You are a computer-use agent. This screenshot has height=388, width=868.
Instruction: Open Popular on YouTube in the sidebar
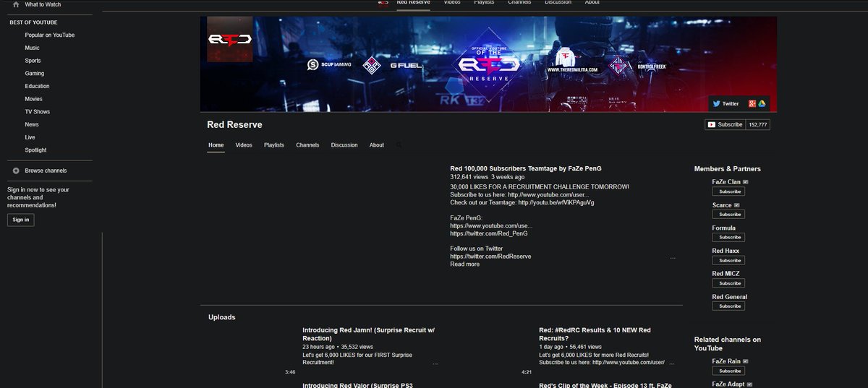point(49,35)
